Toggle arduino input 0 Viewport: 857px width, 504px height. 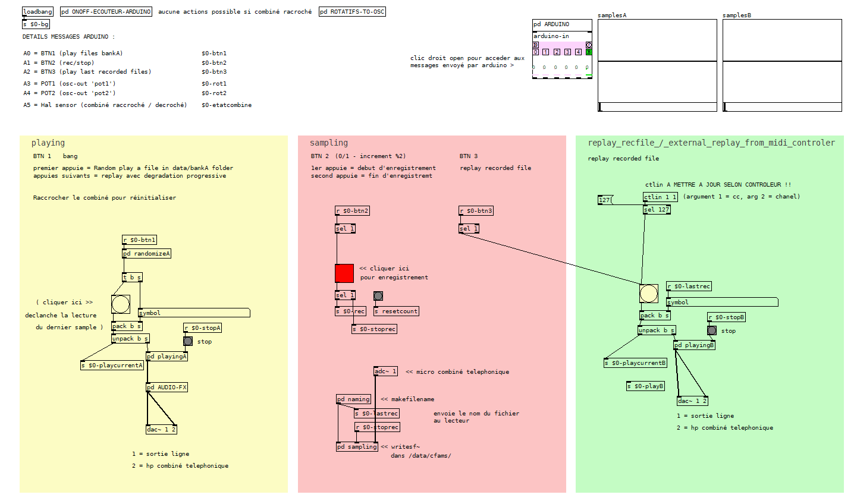point(535,52)
